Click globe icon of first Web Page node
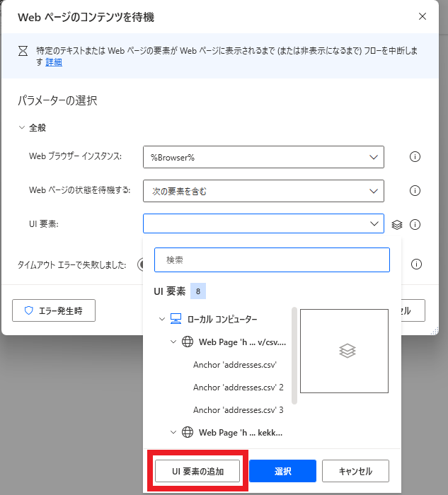The height and width of the screenshot is (495, 448). (188, 342)
